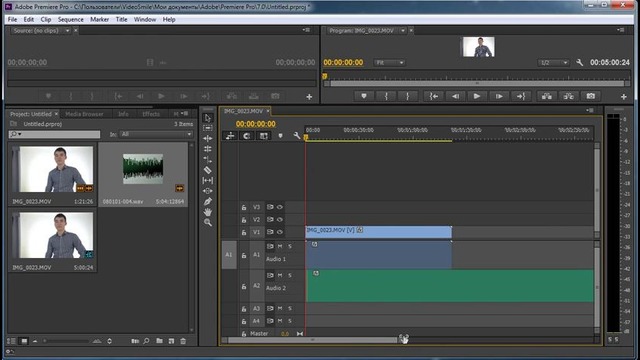Screen dimensions: 640x360
Task: Open playback resolution 1/2 dropdown
Action: [x=553, y=62]
